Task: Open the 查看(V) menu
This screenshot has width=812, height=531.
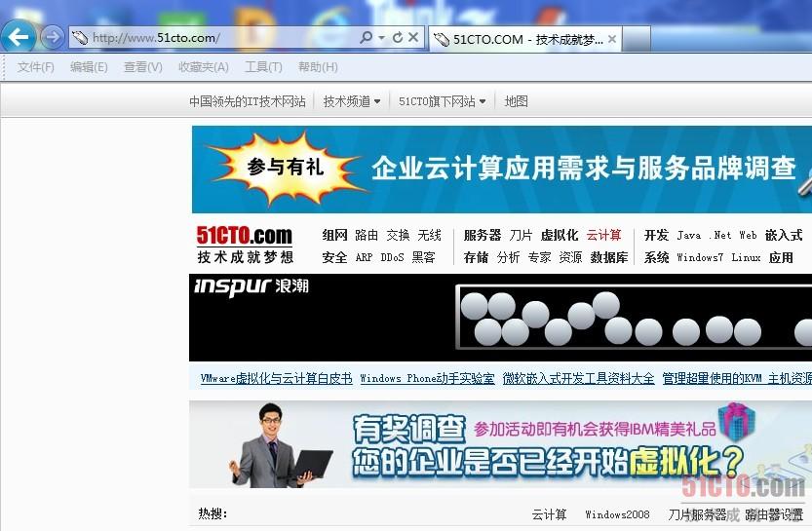Action: click(x=143, y=67)
